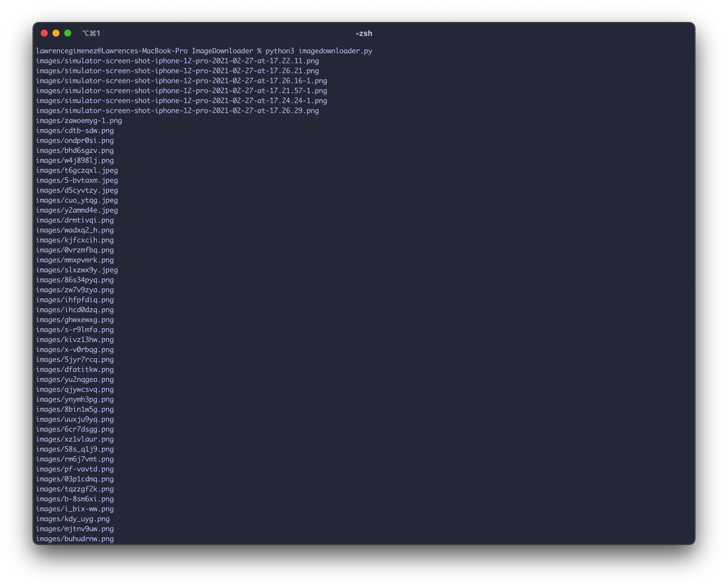The width and height of the screenshot is (728, 588).
Task: Click the images/wadxq2_h.png output line
Action: click(75, 230)
